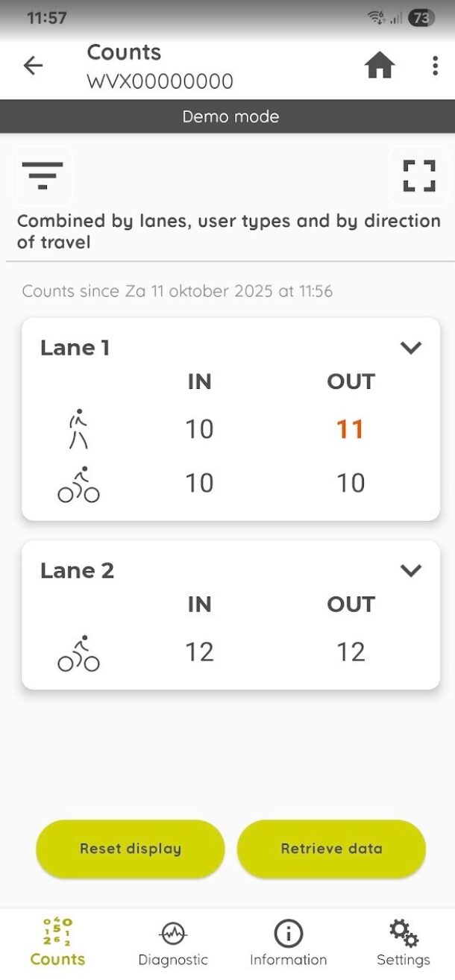
Task: Collapse the Lane 1 card chevron
Action: pyautogui.click(x=411, y=348)
